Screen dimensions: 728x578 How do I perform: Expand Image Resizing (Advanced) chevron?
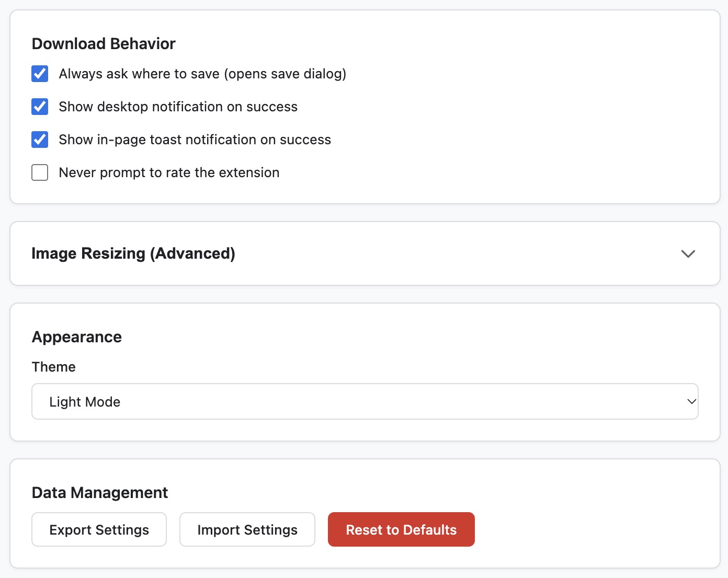click(688, 254)
